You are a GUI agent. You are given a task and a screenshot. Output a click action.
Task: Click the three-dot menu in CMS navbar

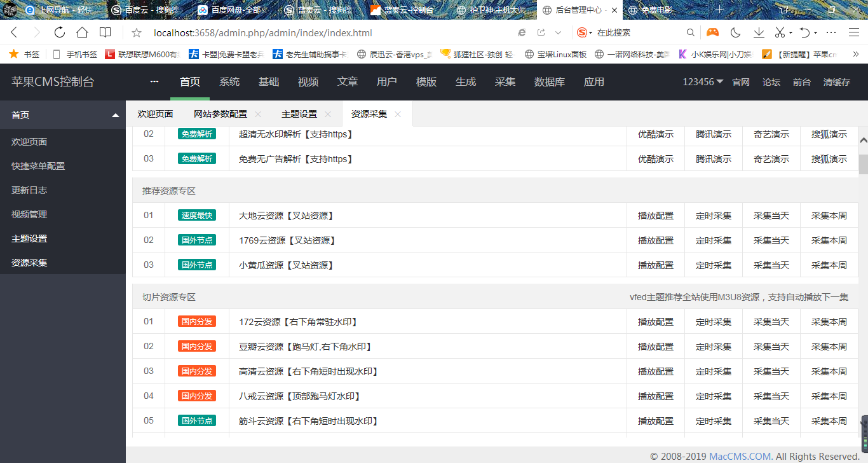pyautogui.click(x=154, y=81)
